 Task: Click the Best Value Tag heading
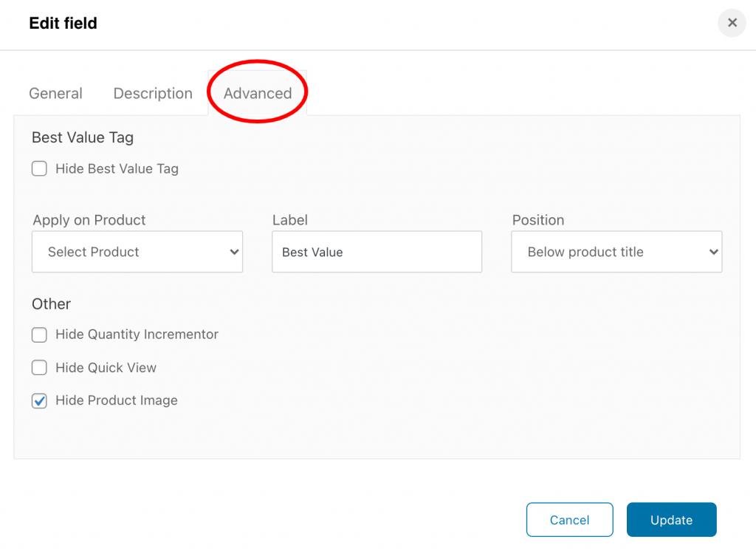click(83, 137)
